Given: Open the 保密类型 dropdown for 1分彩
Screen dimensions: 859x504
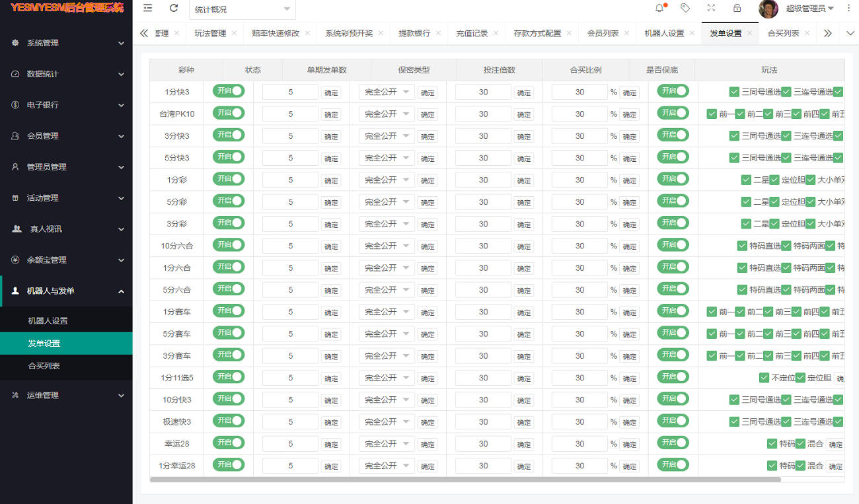Looking at the screenshot, I should click(387, 180).
